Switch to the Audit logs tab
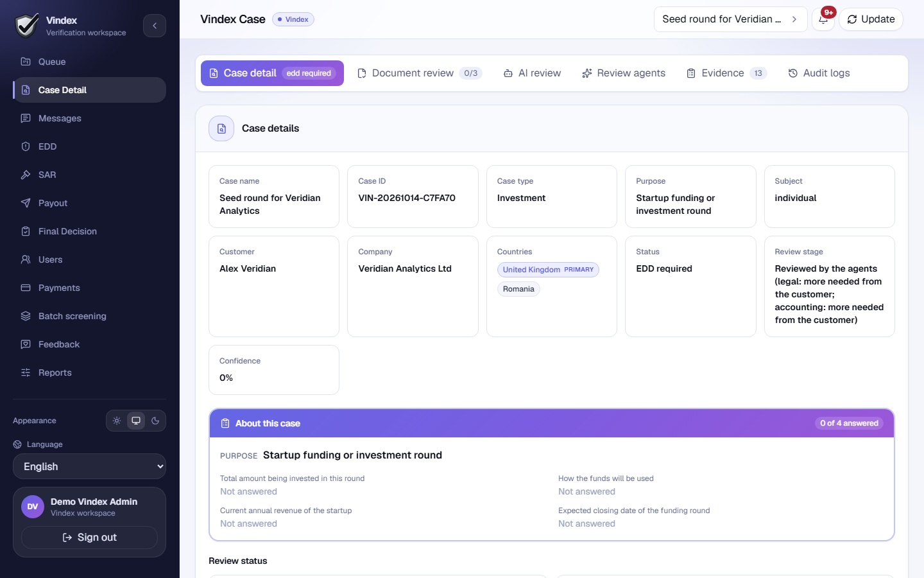This screenshot has height=578, width=924. [819, 73]
